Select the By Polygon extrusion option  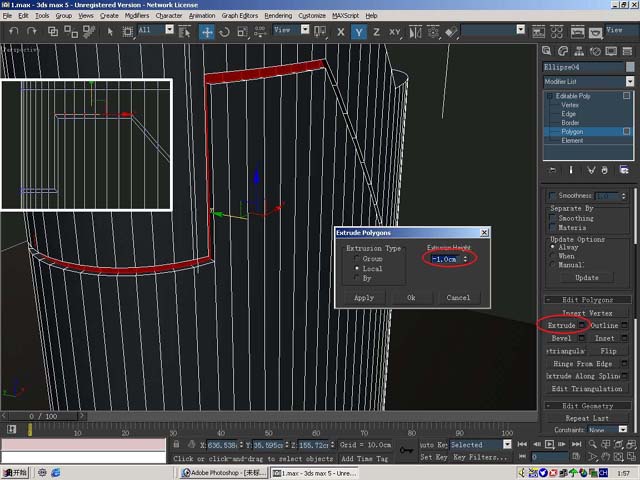click(x=357, y=279)
